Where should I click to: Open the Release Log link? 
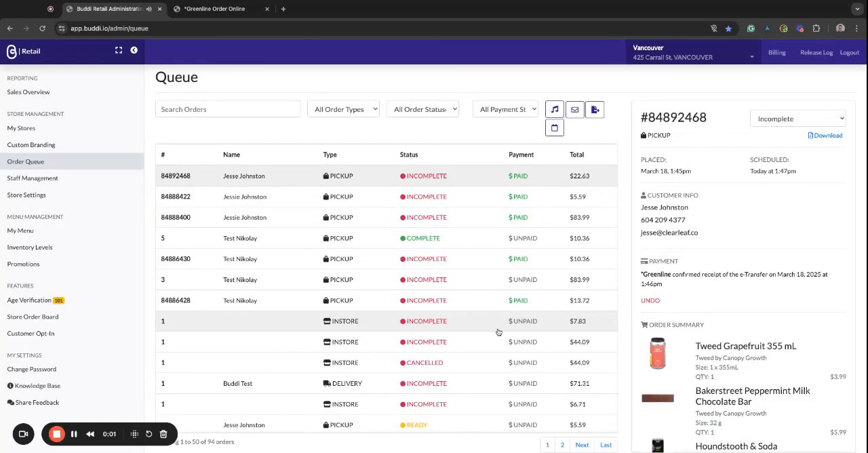click(816, 52)
